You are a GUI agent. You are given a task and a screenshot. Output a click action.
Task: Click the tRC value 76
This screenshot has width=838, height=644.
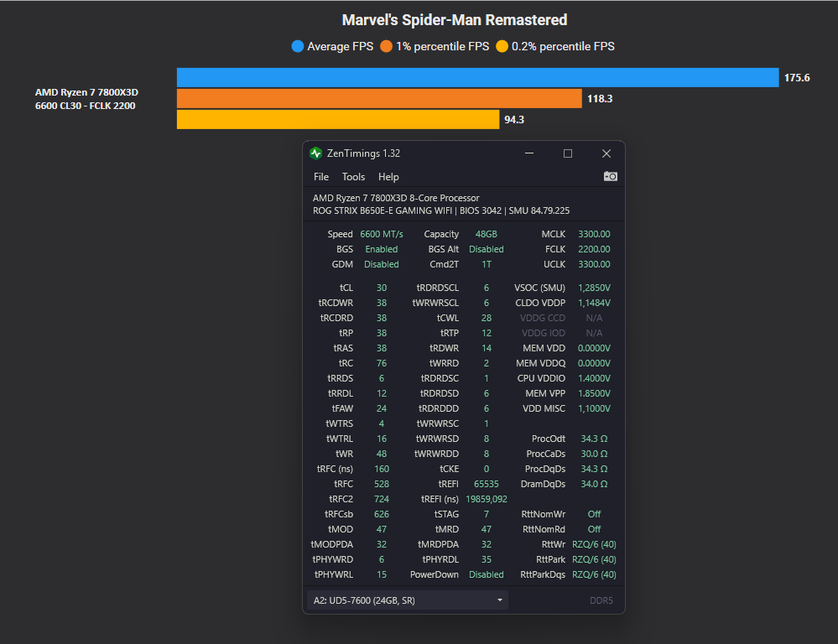tap(382, 363)
